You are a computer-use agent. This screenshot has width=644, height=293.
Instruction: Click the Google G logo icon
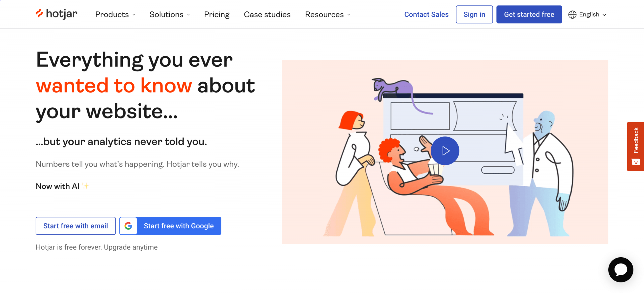pyautogui.click(x=128, y=226)
